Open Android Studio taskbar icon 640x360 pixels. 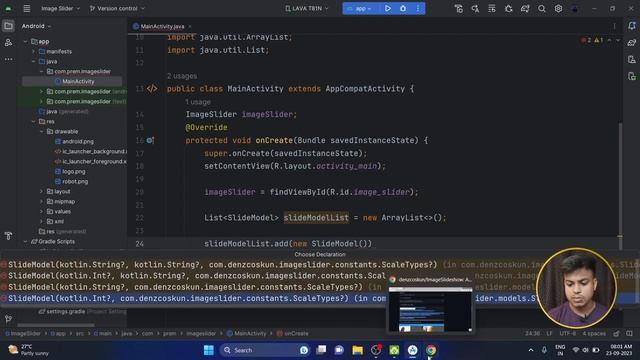[x=413, y=350]
